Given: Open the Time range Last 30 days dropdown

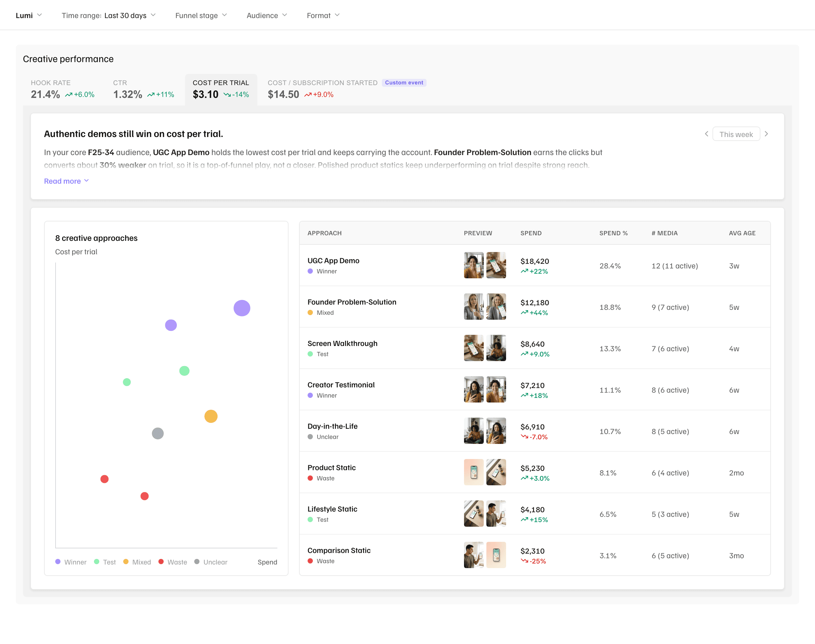Looking at the screenshot, I should click(x=109, y=15).
